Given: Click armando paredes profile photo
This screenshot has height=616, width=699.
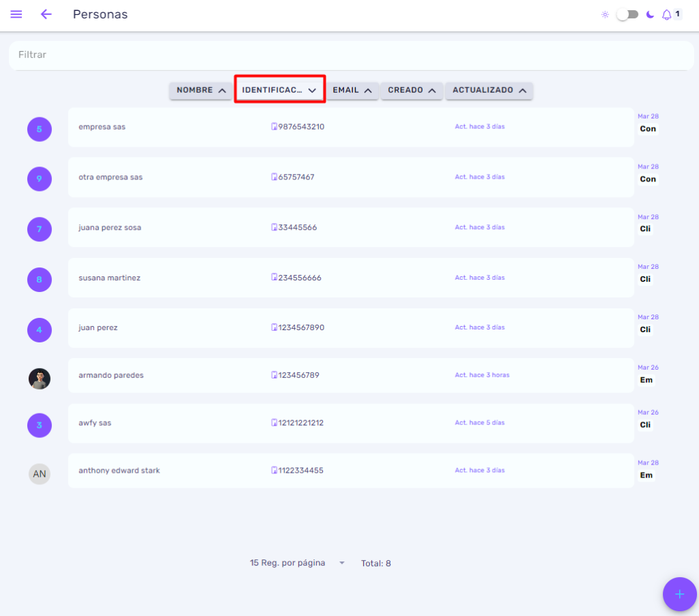Looking at the screenshot, I should (39, 379).
